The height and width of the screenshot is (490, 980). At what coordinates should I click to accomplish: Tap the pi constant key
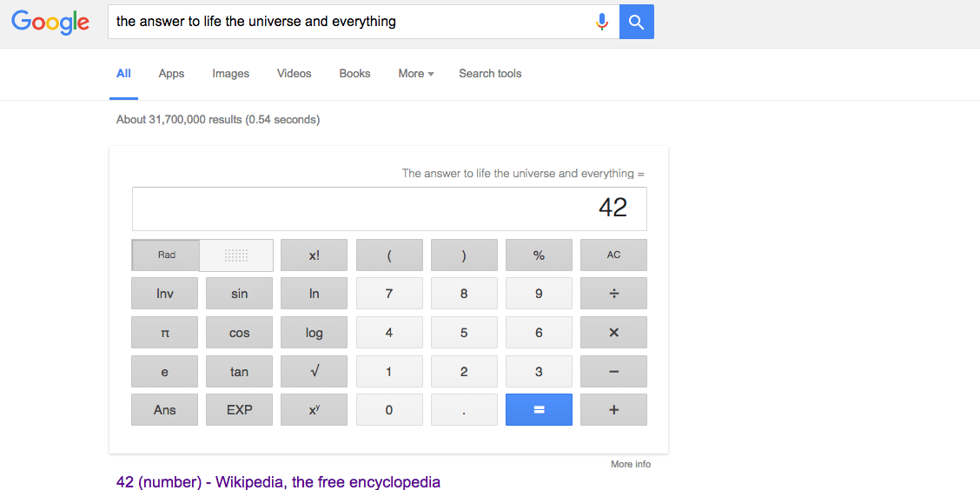coord(164,333)
